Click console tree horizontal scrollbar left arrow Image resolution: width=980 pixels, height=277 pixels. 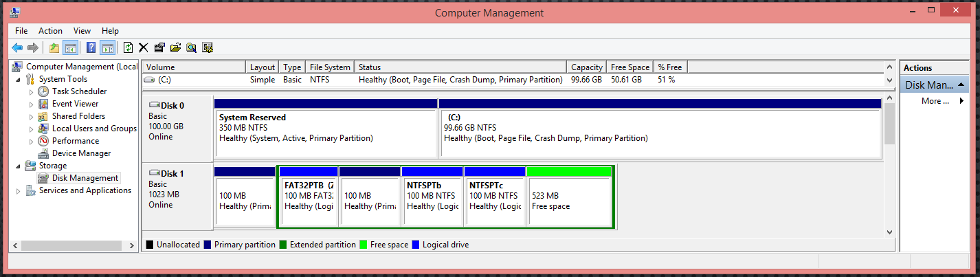click(14, 245)
